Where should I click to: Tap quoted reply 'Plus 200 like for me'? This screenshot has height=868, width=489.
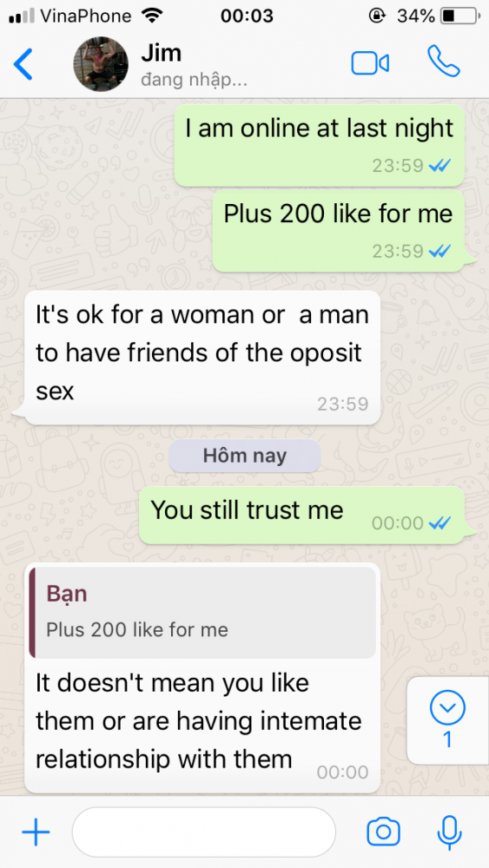tap(202, 612)
